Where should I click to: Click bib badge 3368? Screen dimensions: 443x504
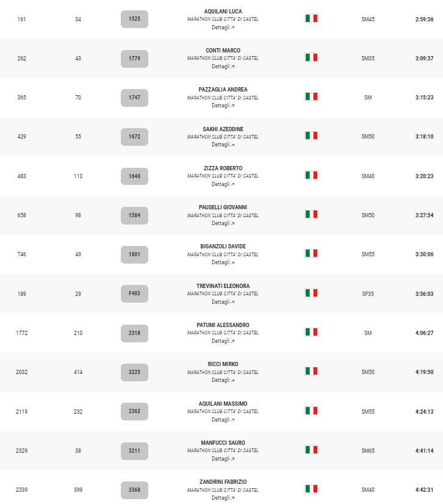pyautogui.click(x=134, y=490)
